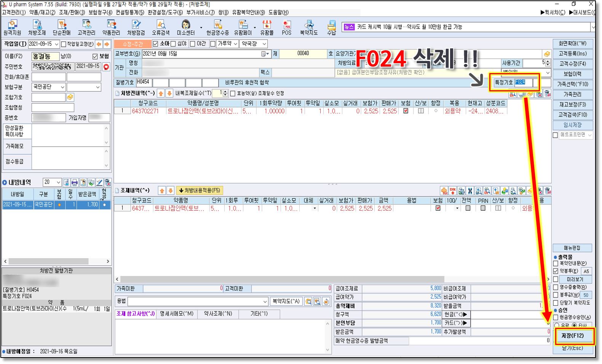Viewport: 602px width, 364px height.
Task: Toggle the 소아 checkbox
Action: (155, 44)
